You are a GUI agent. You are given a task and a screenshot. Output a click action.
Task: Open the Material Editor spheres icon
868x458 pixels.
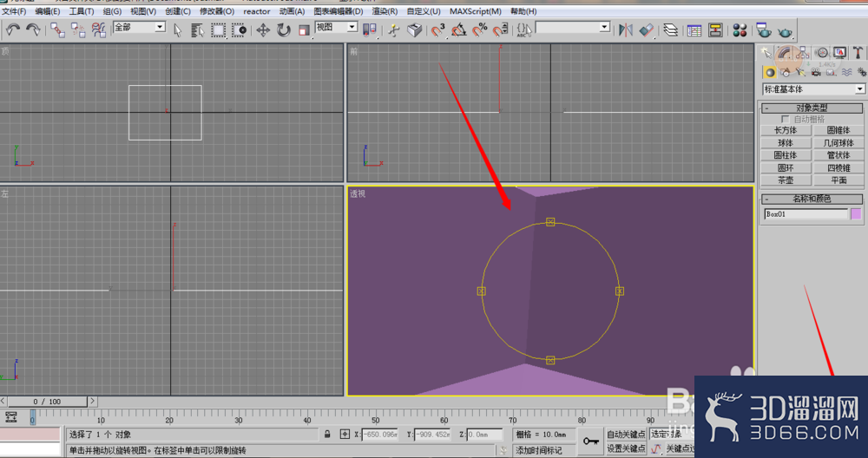pyautogui.click(x=740, y=29)
